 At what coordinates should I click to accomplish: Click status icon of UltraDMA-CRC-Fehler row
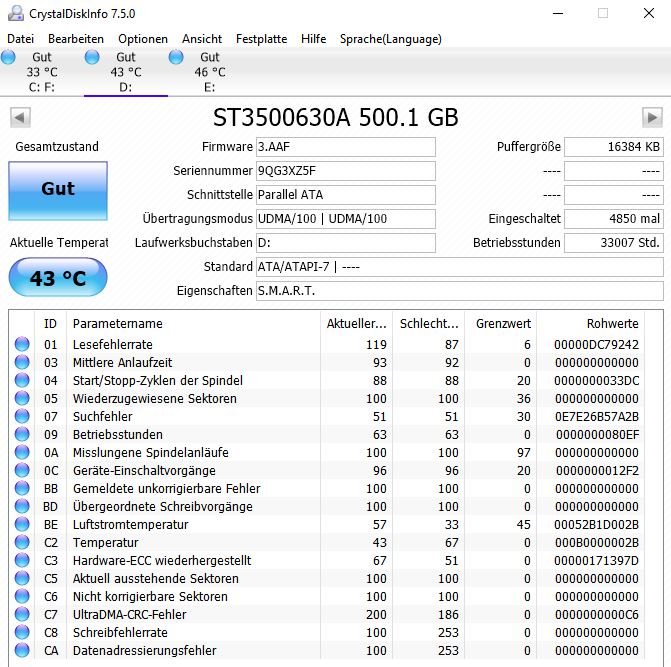pos(22,614)
